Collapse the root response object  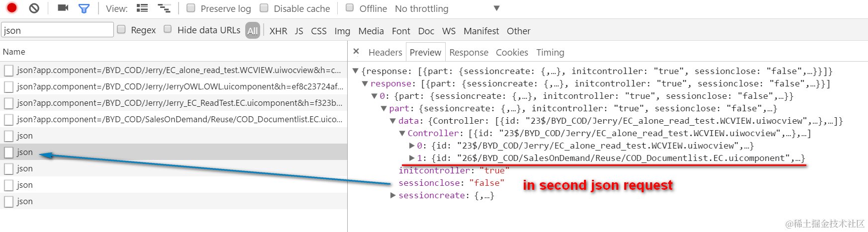coord(355,71)
